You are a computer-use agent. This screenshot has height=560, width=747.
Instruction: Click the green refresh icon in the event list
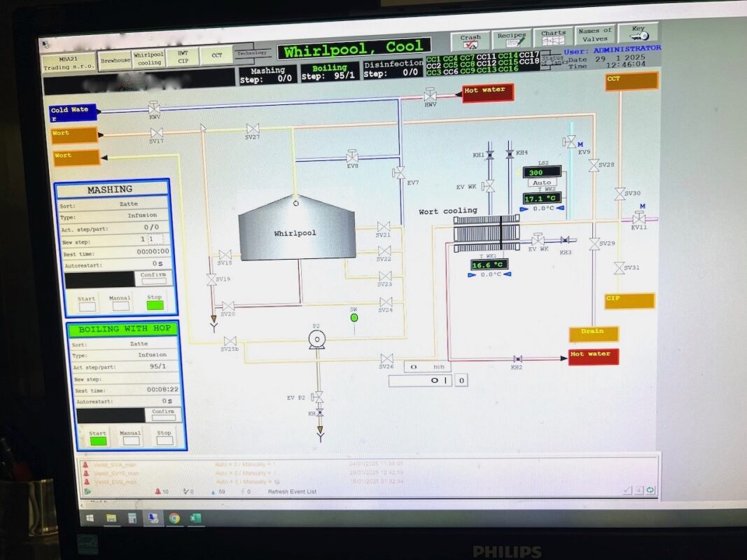tap(650, 489)
